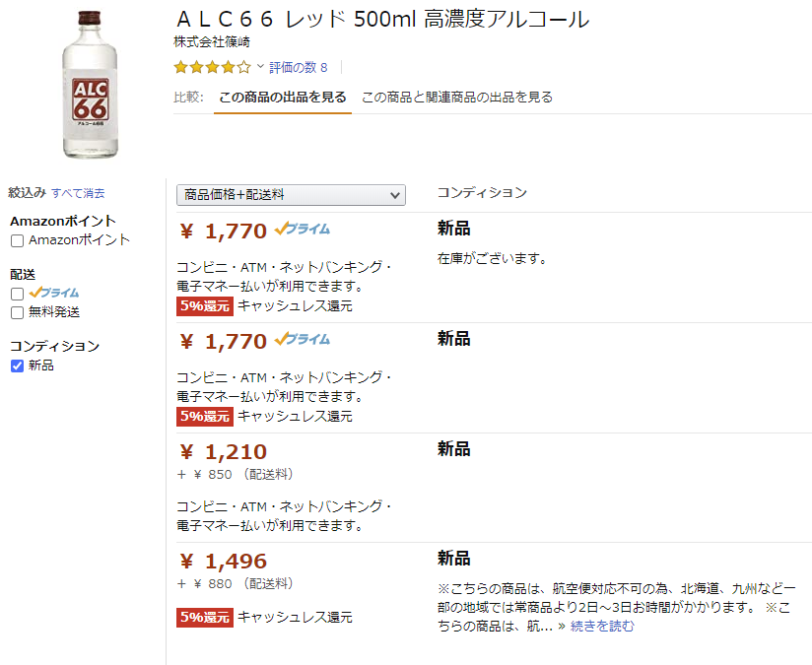Click the 評価の数 8 reviews link

pos(297,67)
